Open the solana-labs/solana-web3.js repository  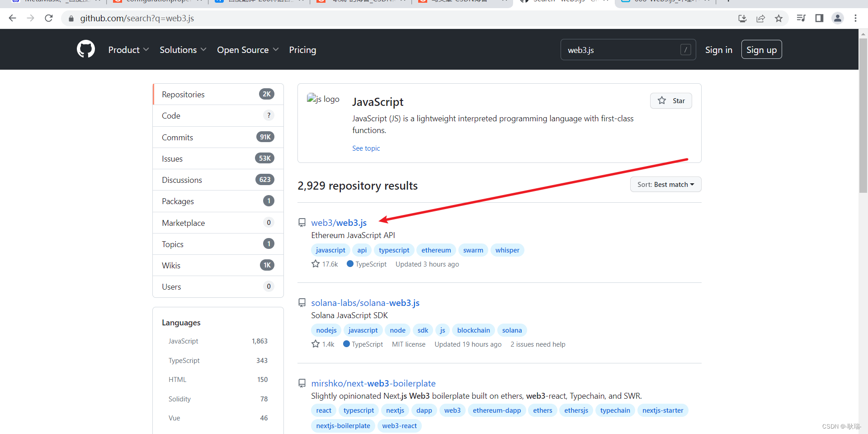pos(365,303)
